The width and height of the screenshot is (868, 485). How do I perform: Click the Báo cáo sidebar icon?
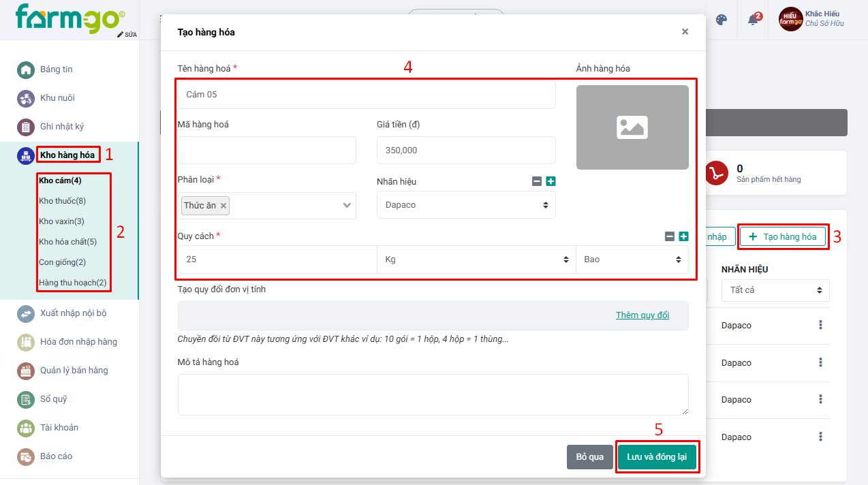pos(26,456)
